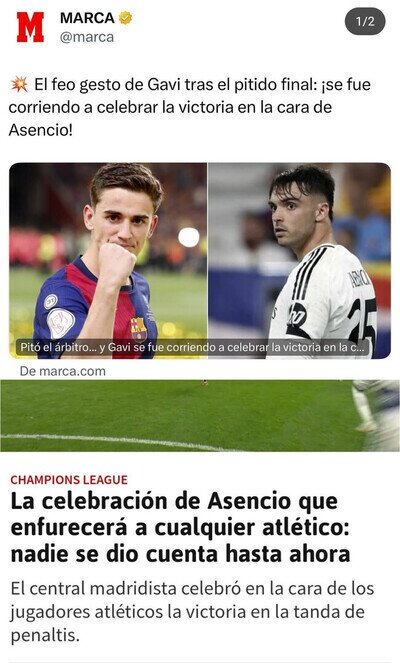Click the Barcelona crest on Gavi's shirt

pyautogui.click(x=139, y=329)
